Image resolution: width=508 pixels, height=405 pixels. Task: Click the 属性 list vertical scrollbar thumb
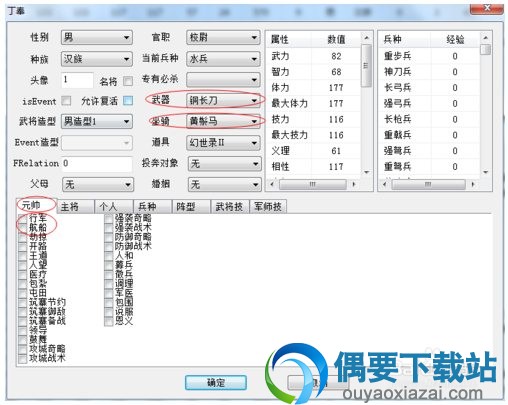pyautogui.click(x=366, y=65)
